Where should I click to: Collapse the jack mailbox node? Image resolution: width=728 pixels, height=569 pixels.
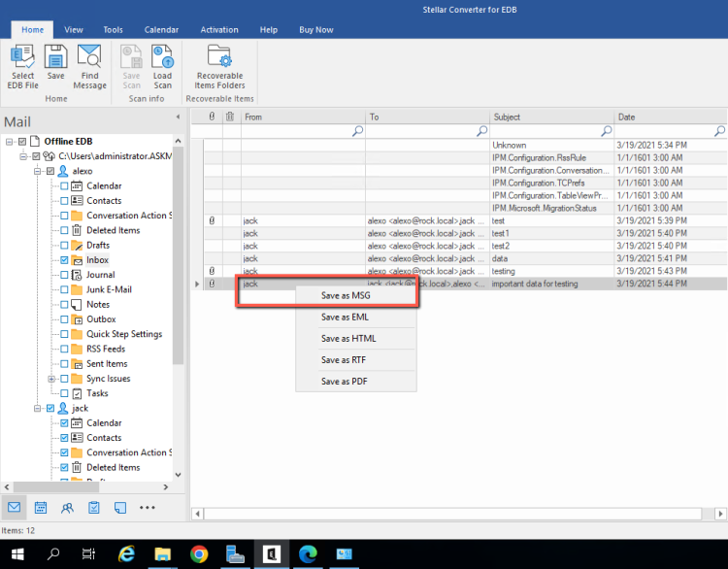[x=37, y=409]
